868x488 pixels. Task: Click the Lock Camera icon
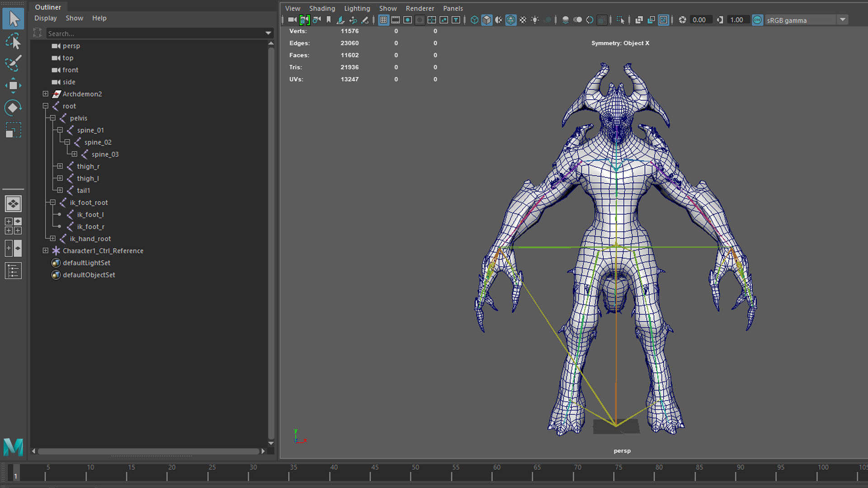pyautogui.click(x=304, y=20)
